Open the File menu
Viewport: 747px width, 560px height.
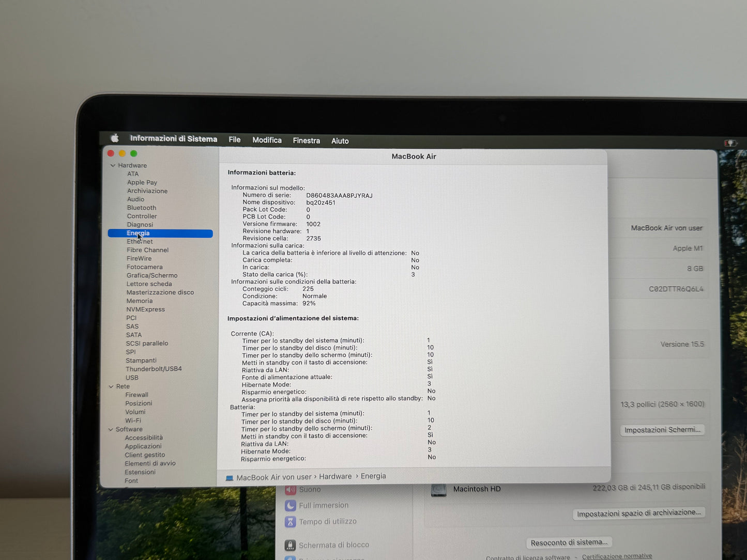235,139
